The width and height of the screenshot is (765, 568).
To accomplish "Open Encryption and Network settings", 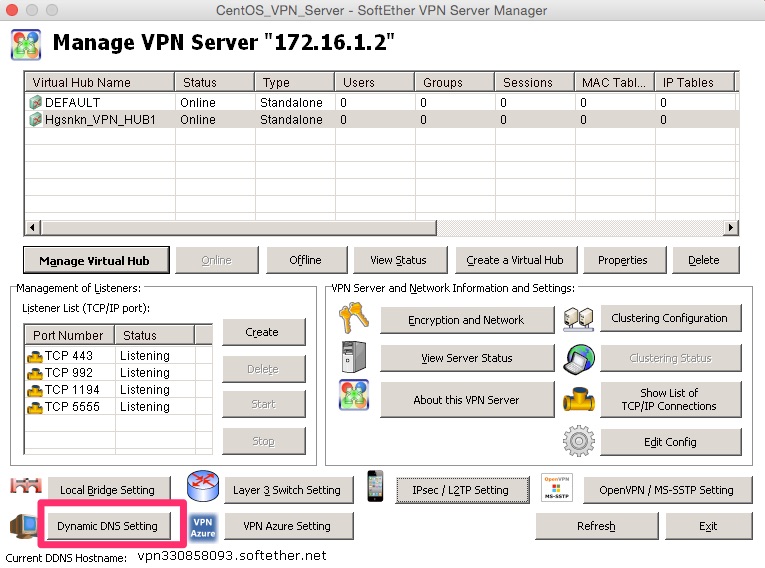I will coord(467,320).
